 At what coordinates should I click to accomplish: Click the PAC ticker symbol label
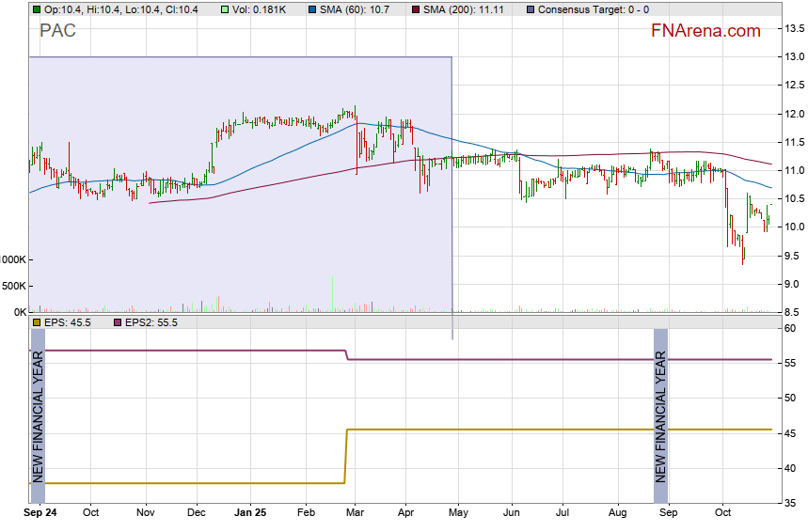(x=57, y=31)
